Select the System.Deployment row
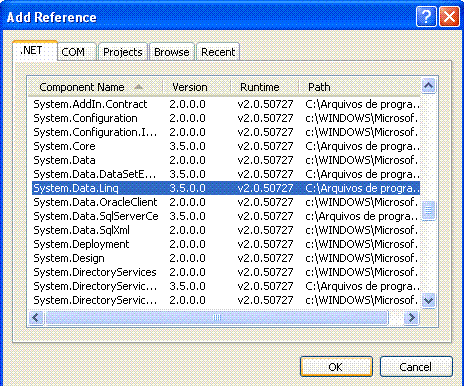Image resolution: width=464 pixels, height=386 pixels. (226, 244)
